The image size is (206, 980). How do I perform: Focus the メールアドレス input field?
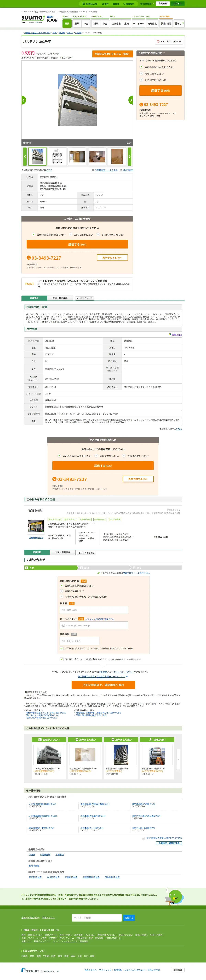(94, 625)
